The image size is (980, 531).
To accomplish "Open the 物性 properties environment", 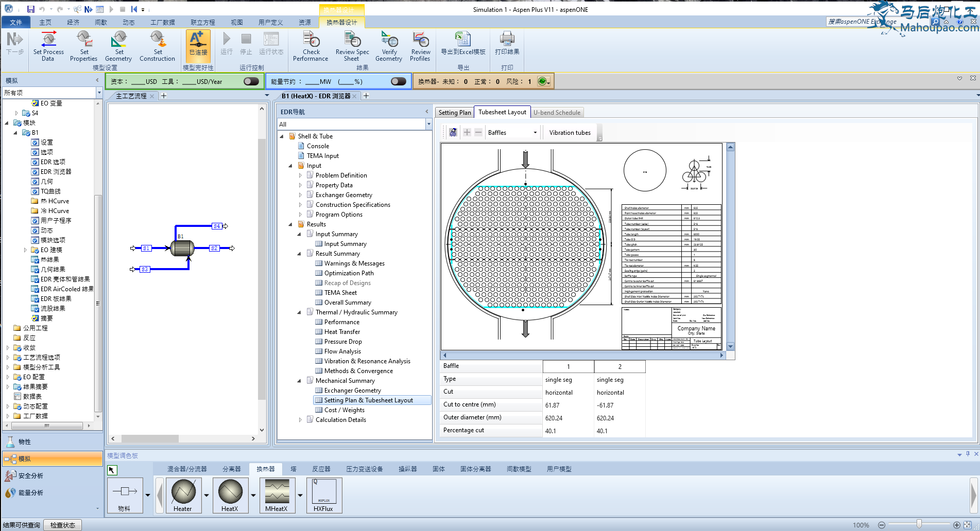I will pos(51,441).
